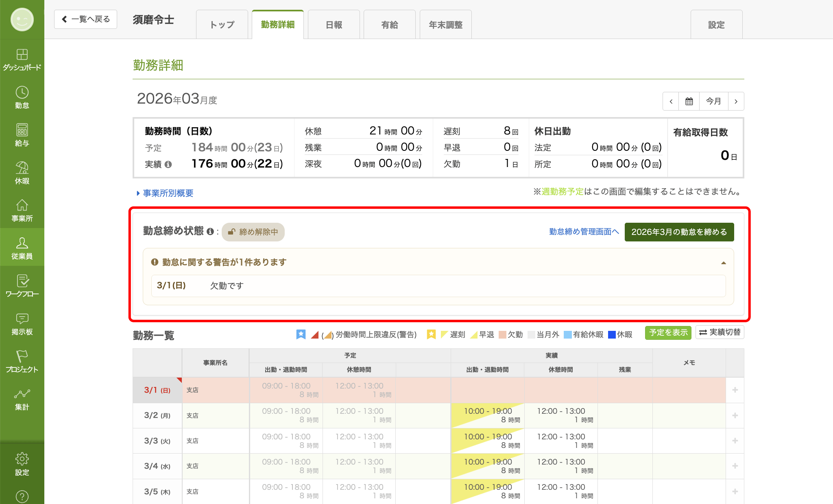Click the 3/3 (火) date cell

pos(157,441)
